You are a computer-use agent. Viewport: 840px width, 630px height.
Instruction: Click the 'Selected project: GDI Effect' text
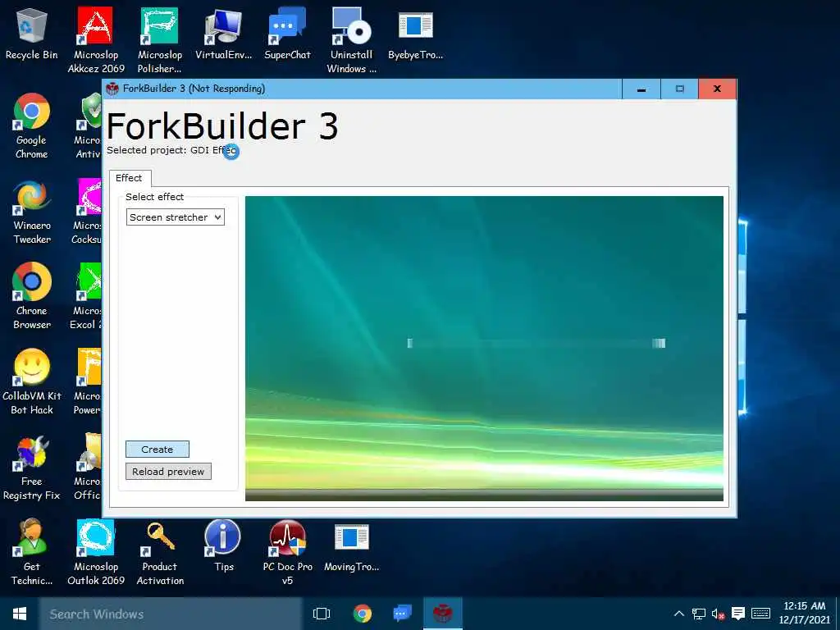[171, 151]
